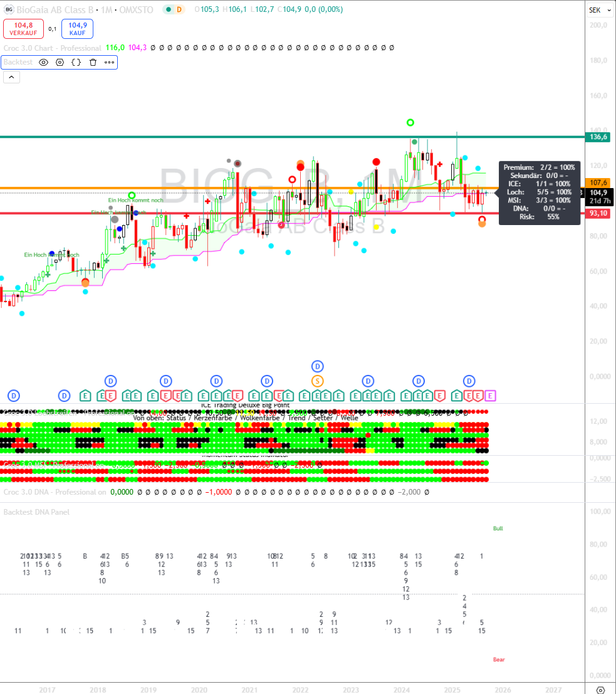Open more options for Backtest indicator
The width and height of the screenshot is (616, 694).
[x=109, y=62]
